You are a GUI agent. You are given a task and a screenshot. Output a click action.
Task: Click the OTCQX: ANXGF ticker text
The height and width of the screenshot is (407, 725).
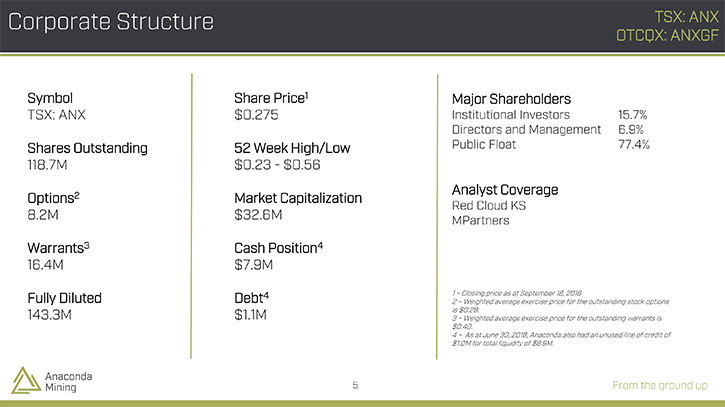667,35
